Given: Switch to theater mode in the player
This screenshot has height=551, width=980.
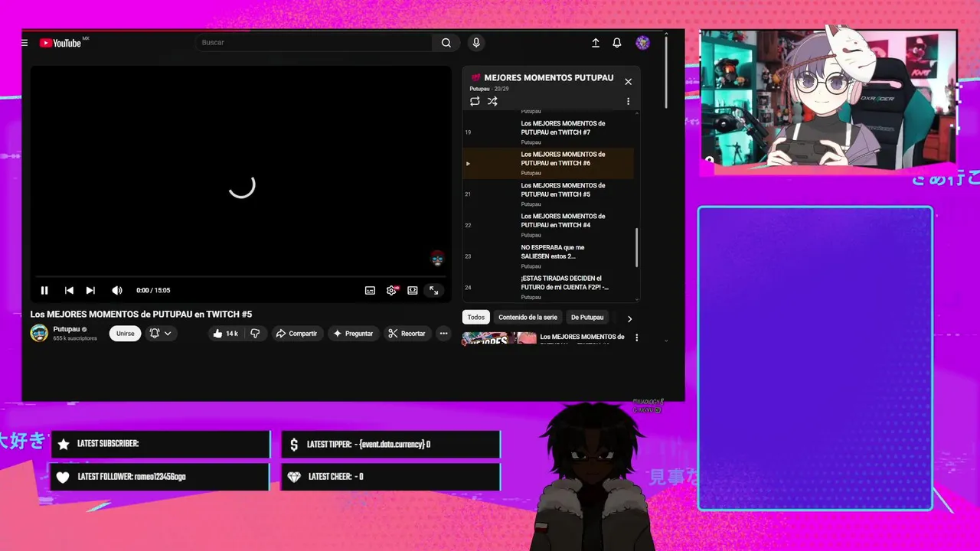Looking at the screenshot, I should tap(413, 290).
